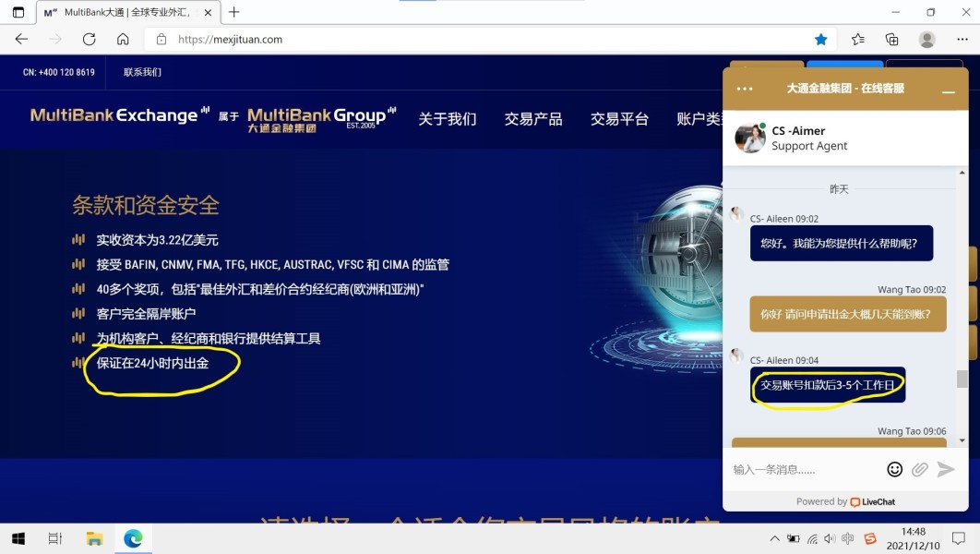Screen dimensions: 980x554
Task: Open the Favorites list
Action: click(x=857, y=40)
